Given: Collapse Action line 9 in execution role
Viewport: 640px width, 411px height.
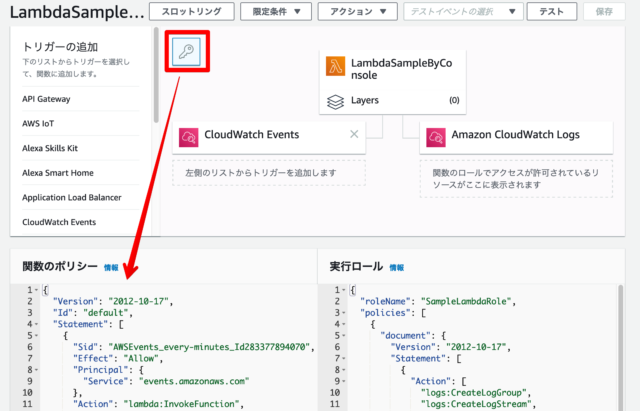Looking at the screenshot, I should point(343,381).
